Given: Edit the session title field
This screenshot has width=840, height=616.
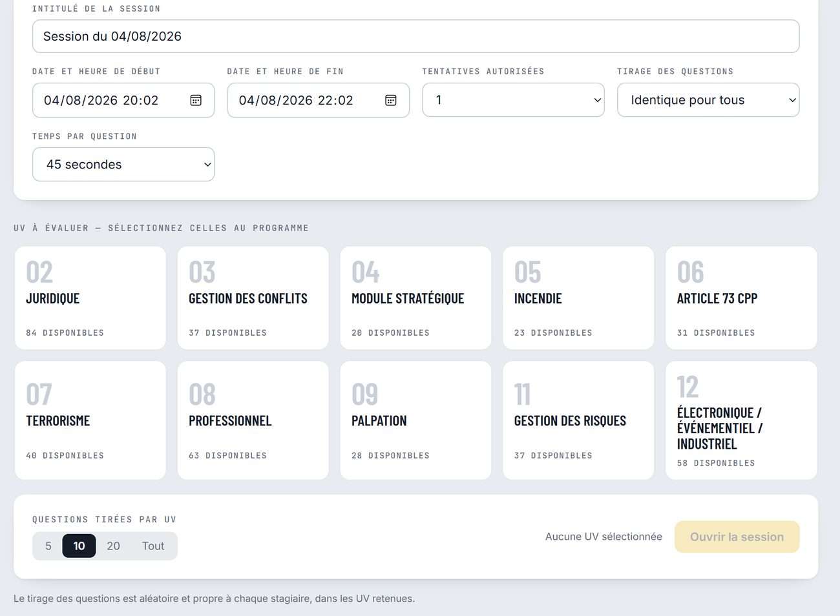Looking at the screenshot, I should [416, 36].
